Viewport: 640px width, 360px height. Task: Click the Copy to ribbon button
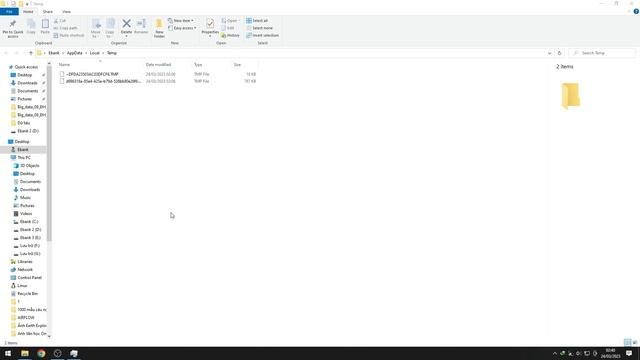click(x=110, y=29)
